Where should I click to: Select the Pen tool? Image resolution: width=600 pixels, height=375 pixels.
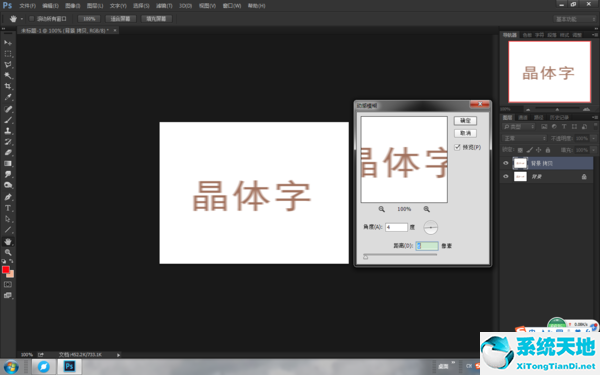[x=8, y=197]
